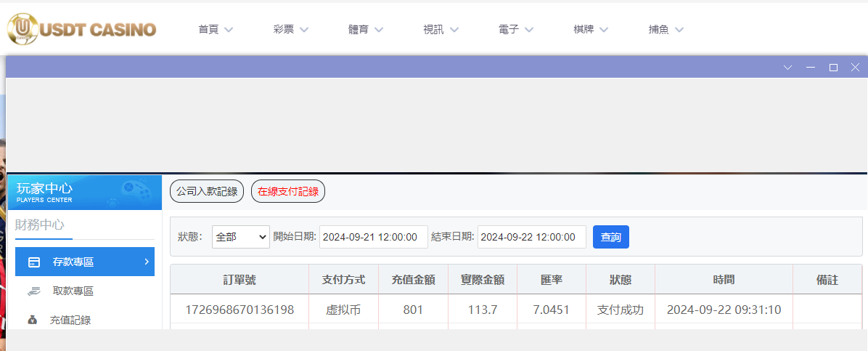Switch to 公司入款記錄 tab
The width and height of the screenshot is (868, 351).
click(x=207, y=192)
